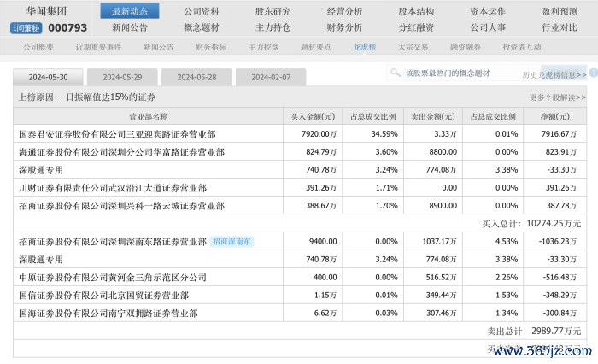This screenshot has width=598, height=364.
Task: Click the search magnifier icon
Action: point(396,74)
